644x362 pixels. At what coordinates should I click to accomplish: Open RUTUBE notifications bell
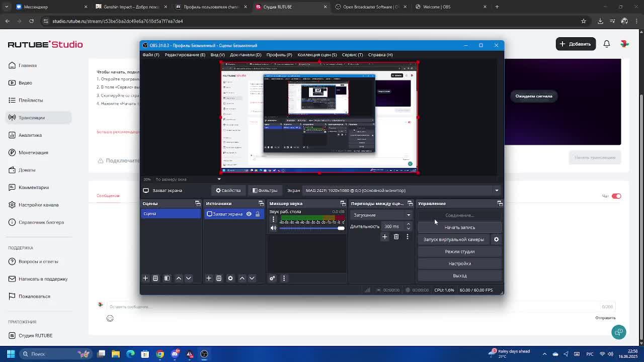point(607,44)
